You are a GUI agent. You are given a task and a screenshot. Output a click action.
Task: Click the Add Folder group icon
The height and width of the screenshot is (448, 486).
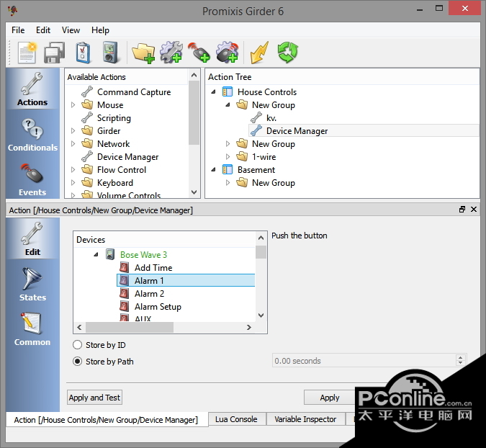point(143,53)
